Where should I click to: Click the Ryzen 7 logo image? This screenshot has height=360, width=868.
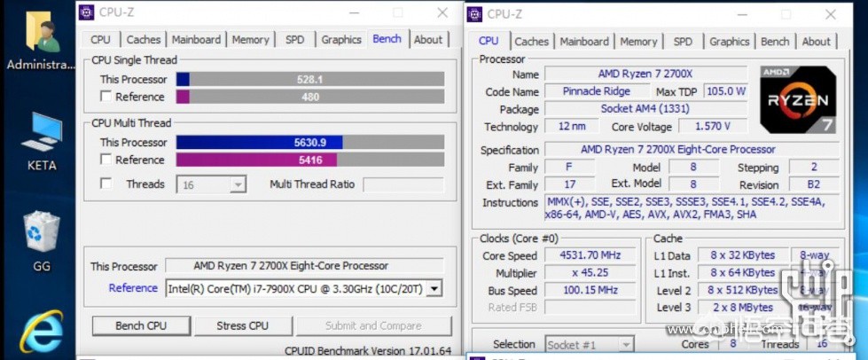[798, 99]
